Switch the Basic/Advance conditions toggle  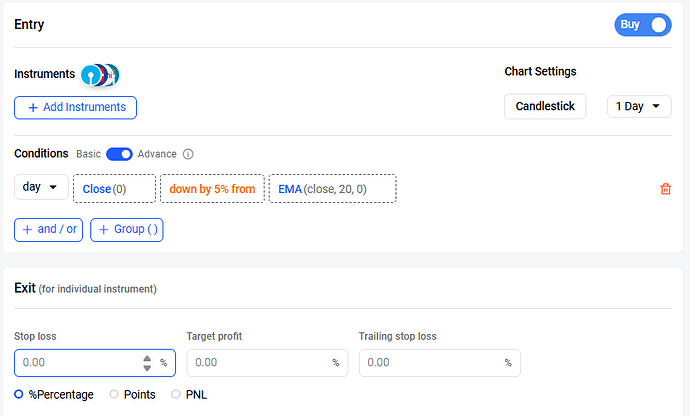(x=119, y=154)
